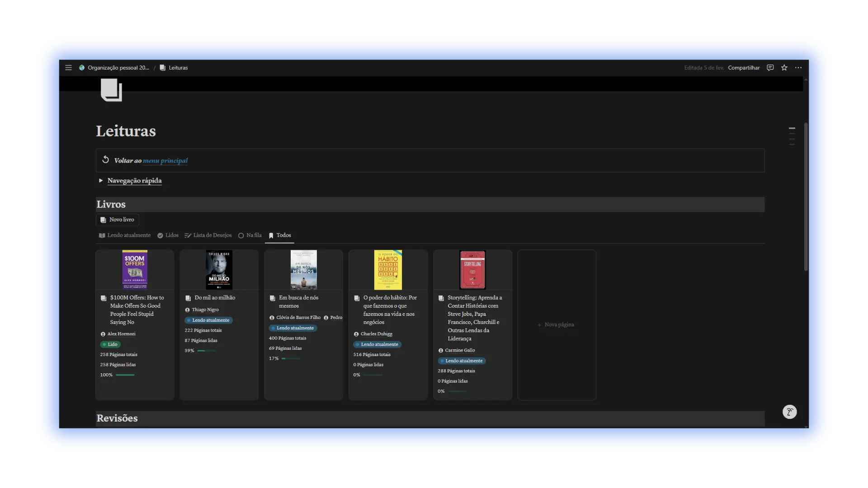Switch to the Lidos tab
The image size is (868, 488).
click(x=168, y=235)
